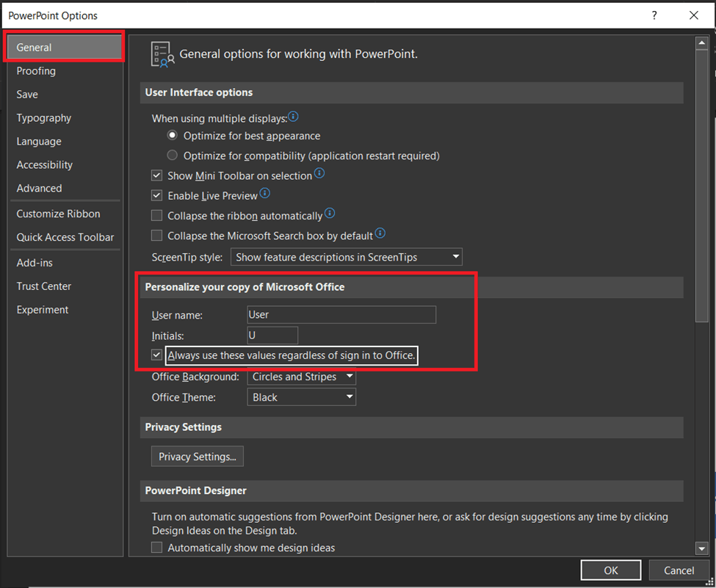The height and width of the screenshot is (588, 716).
Task: Open the Advanced category
Action: (x=65, y=188)
